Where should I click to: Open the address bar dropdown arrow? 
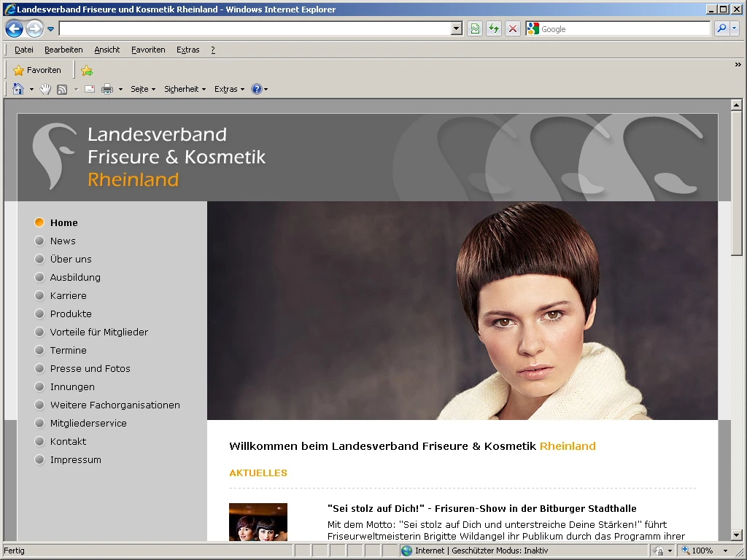click(457, 28)
